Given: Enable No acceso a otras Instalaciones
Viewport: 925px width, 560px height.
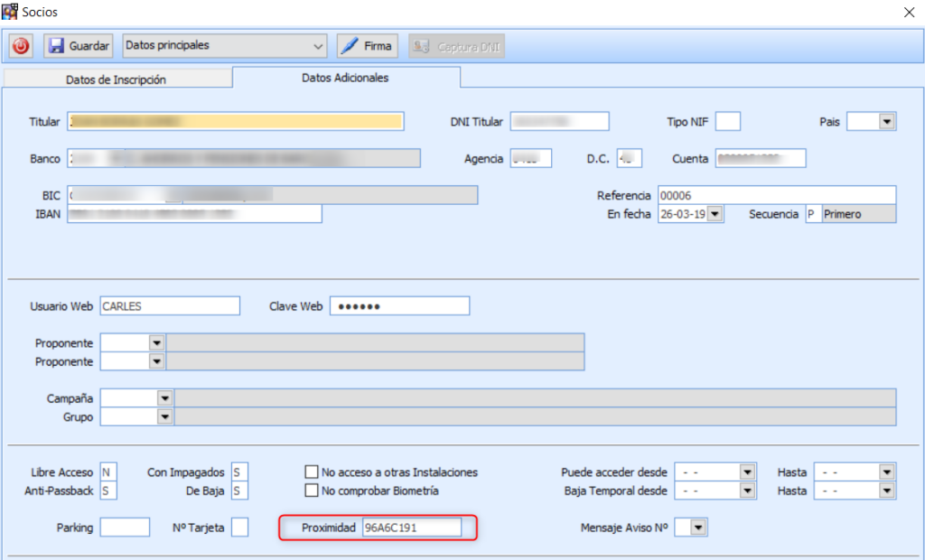Looking at the screenshot, I should [313, 472].
